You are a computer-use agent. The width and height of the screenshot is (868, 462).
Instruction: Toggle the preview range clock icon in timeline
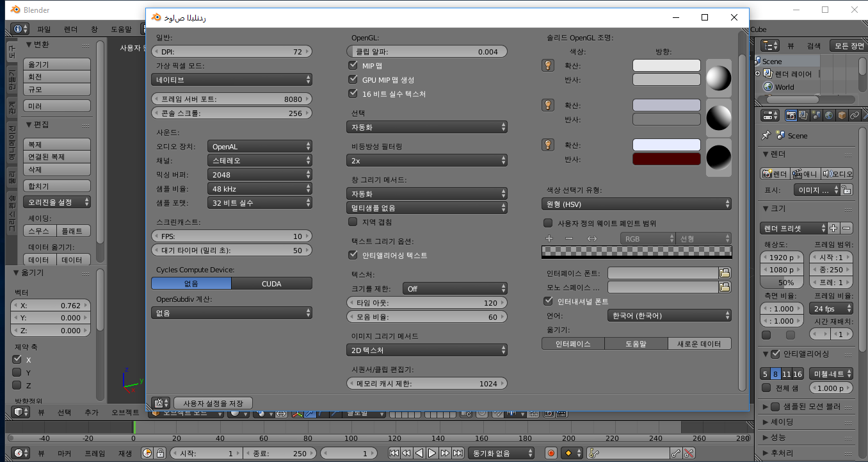tap(147, 453)
